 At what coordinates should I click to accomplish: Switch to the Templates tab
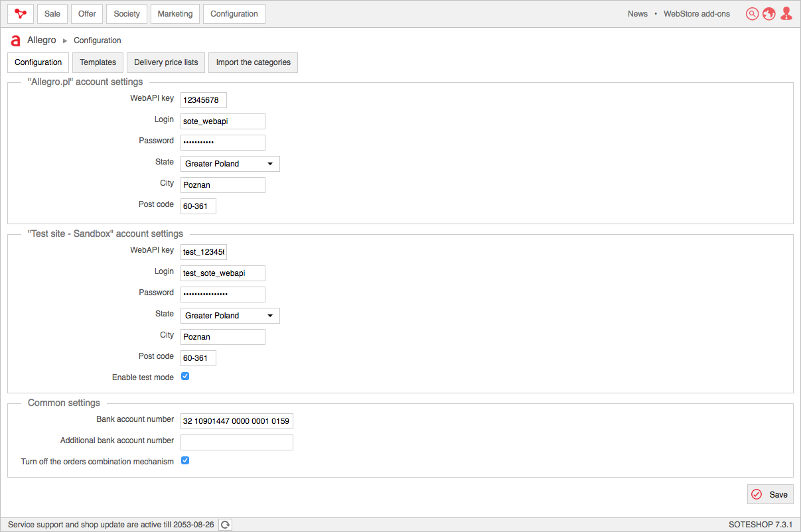98,62
